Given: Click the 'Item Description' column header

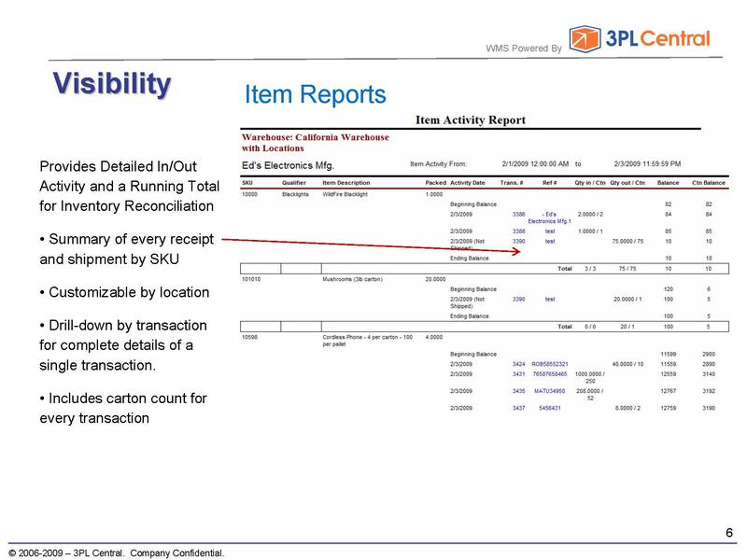Looking at the screenshot, I should pyautogui.click(x=346, y=183).
